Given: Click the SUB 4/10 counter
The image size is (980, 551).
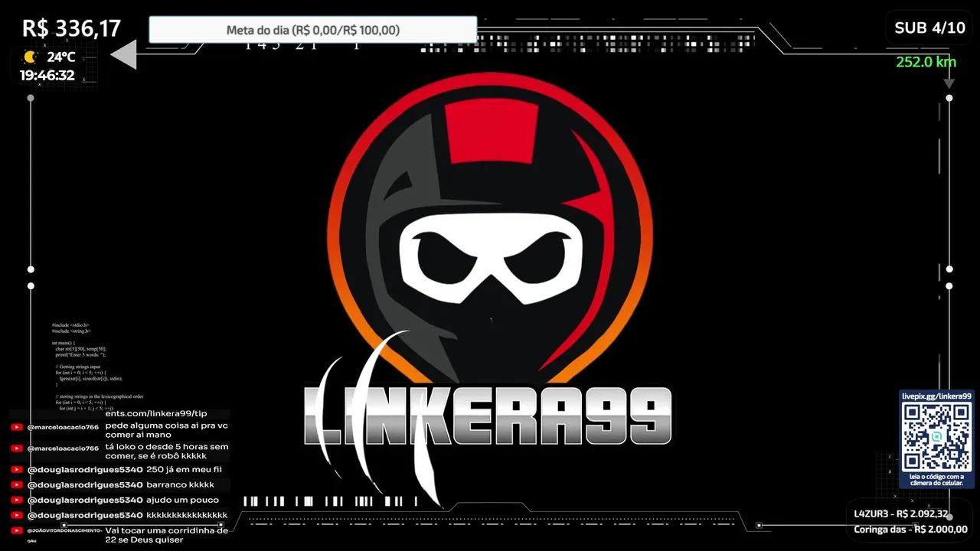Looking at the screenshot, I should pyautogui.click(x=930, y=28).
